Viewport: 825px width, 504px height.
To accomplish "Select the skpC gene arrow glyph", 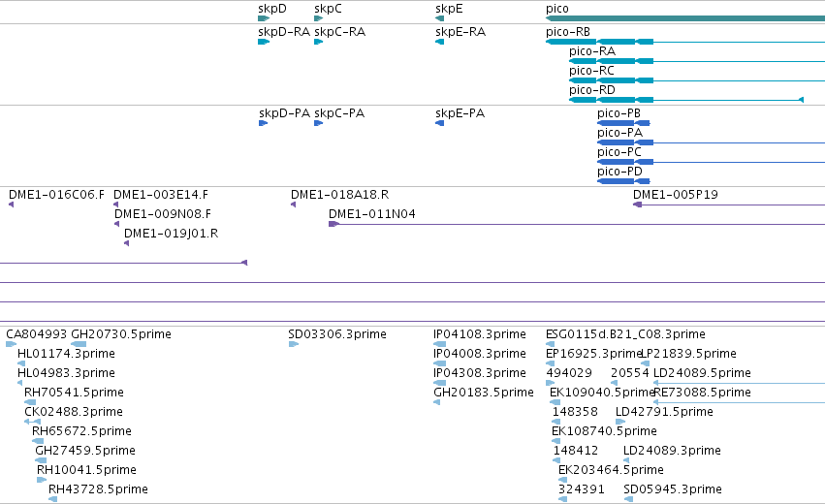I will pyautogui.click(x=318, y=18).
